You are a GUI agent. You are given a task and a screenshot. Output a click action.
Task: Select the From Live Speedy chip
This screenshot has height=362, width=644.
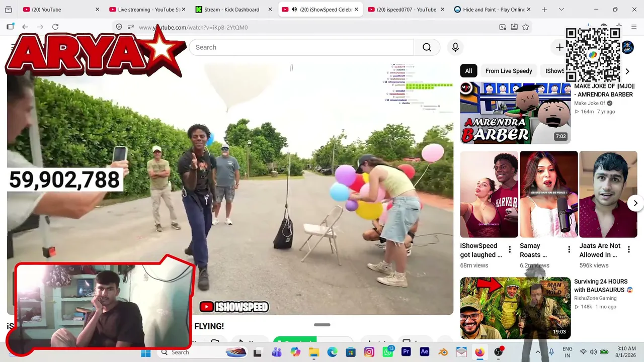coord(509,71)
